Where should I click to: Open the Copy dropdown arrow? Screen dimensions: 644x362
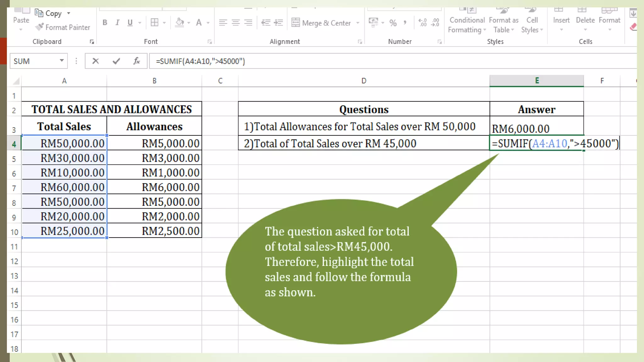pos(69,14)
